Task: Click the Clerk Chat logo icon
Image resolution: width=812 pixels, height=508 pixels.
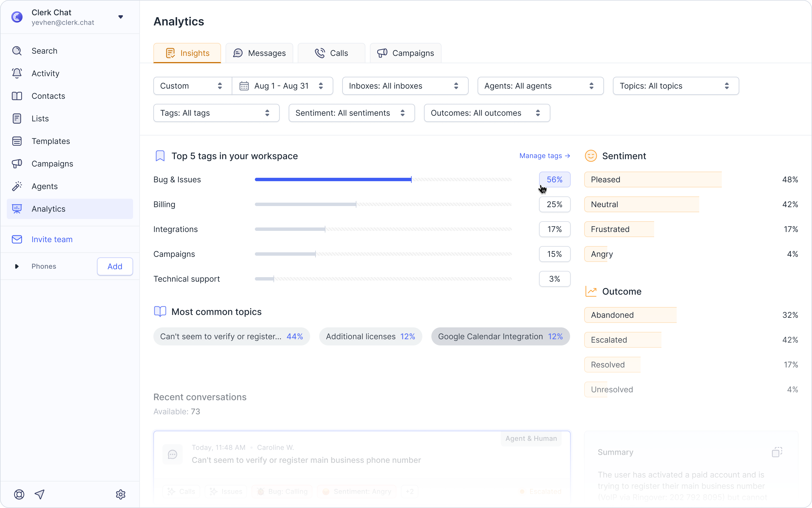Action: coord(17,17)
